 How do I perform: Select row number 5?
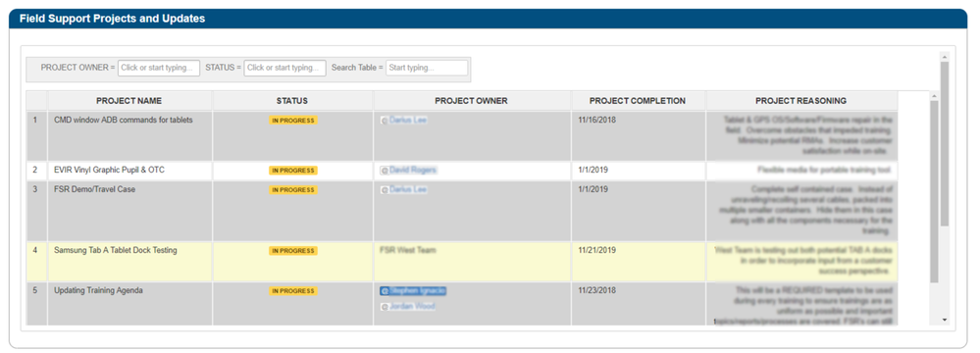click(x=35, y=304)
